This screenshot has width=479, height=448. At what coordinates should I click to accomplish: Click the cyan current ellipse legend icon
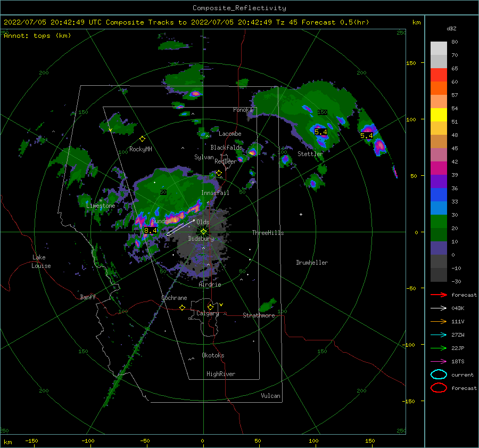tap(439, 374)
